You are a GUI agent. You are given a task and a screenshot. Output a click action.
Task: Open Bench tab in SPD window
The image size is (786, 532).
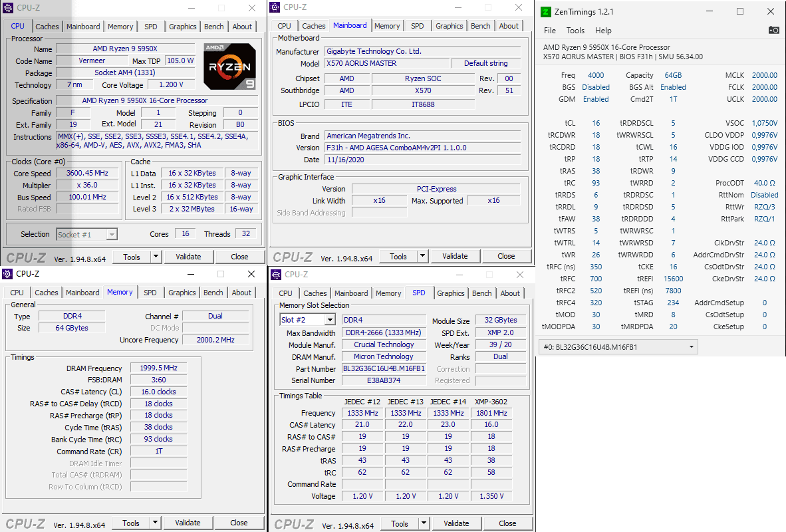coord(481,293)
